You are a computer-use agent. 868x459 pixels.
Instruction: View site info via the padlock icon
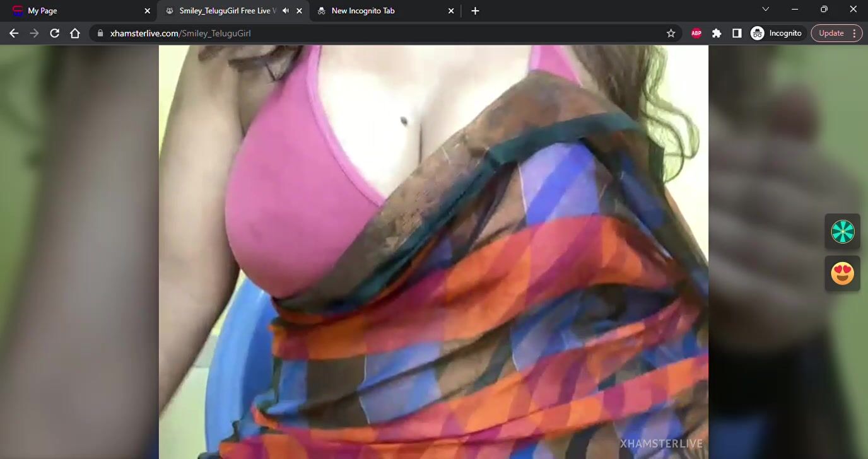coord(100,33)
